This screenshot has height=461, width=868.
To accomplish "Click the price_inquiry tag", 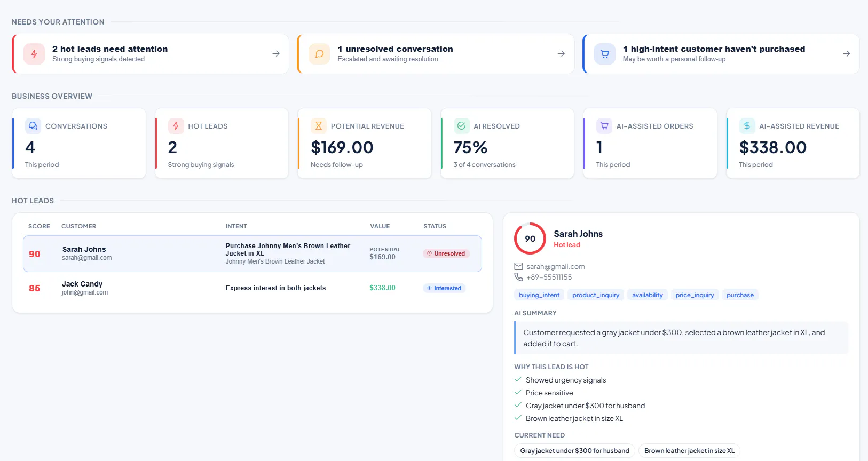I will point(695,295).
